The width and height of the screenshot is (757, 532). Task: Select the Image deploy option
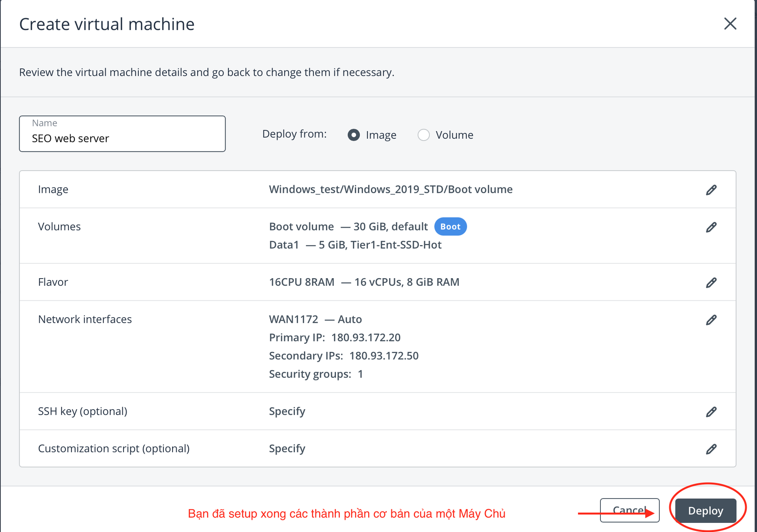(353, 135)
